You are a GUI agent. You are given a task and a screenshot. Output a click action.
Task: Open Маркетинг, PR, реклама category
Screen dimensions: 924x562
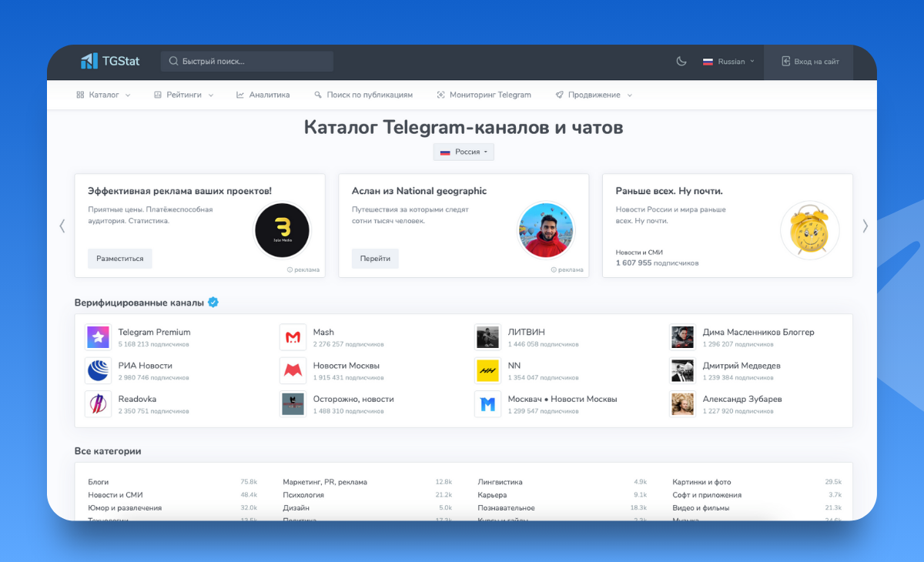[325, 482]
